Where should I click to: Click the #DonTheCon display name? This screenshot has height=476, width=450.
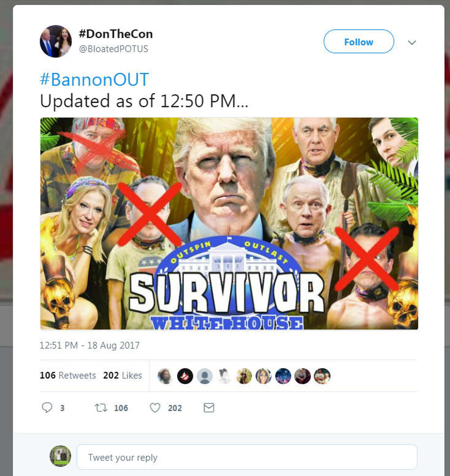(115, 34)
